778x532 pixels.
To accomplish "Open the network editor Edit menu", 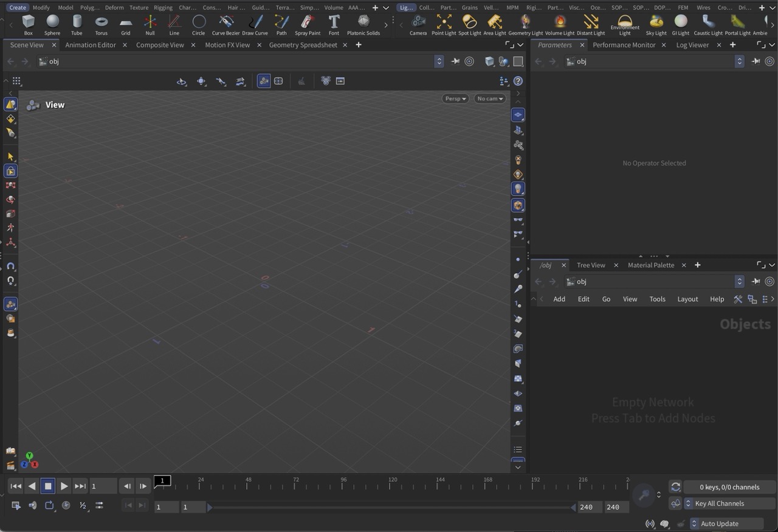I will point(583,299).
